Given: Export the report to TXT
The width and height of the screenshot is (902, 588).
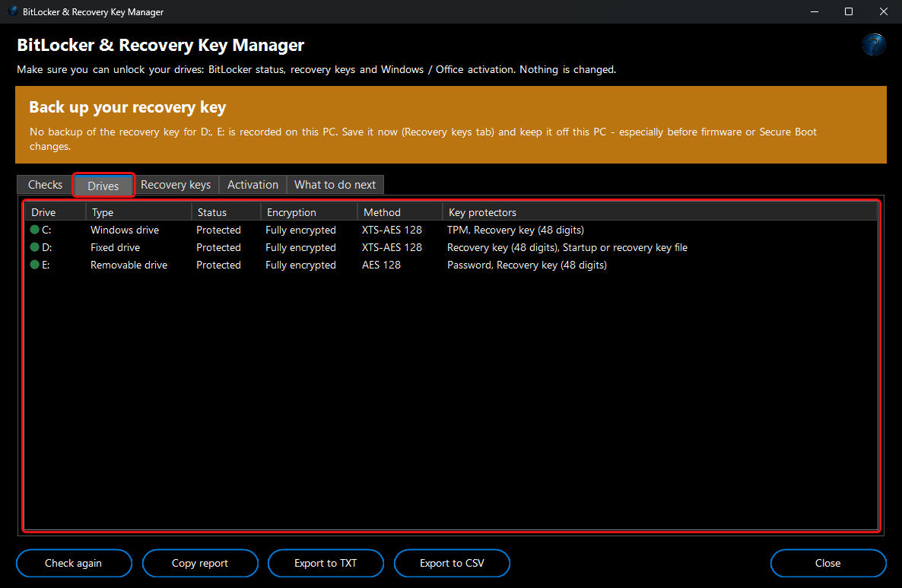Looking at the screenshot, I should 326,563.
